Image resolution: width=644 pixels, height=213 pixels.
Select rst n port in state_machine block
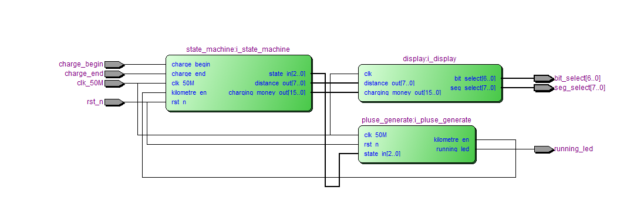178,102
